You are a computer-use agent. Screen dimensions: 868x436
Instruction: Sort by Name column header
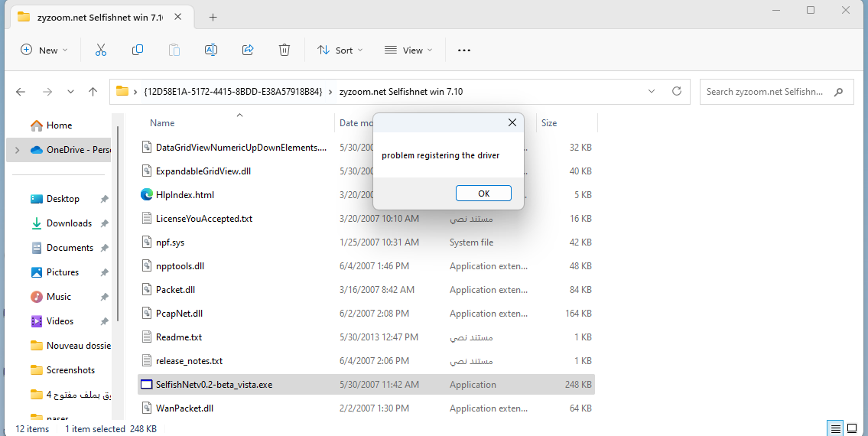162,123
